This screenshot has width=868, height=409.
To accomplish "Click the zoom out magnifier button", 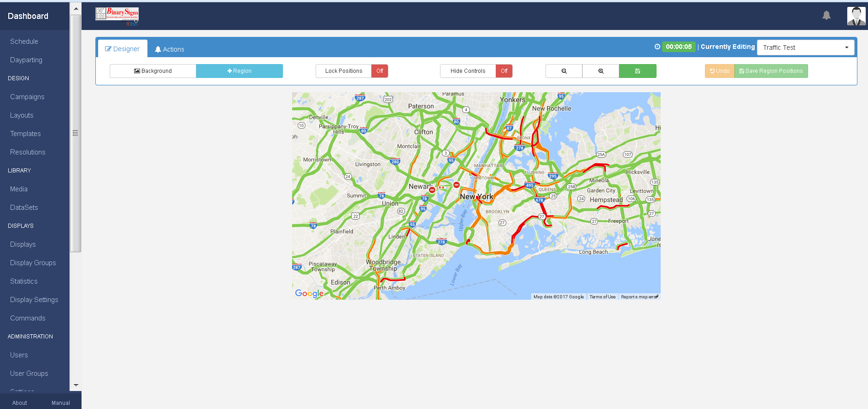I will [x=564, y=71].
